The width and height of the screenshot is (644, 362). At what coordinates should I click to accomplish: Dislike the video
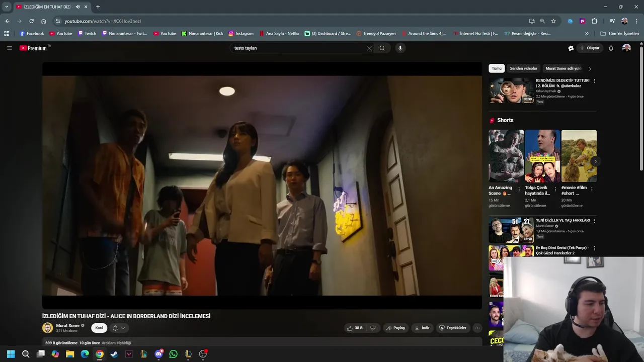coord(373,328)
